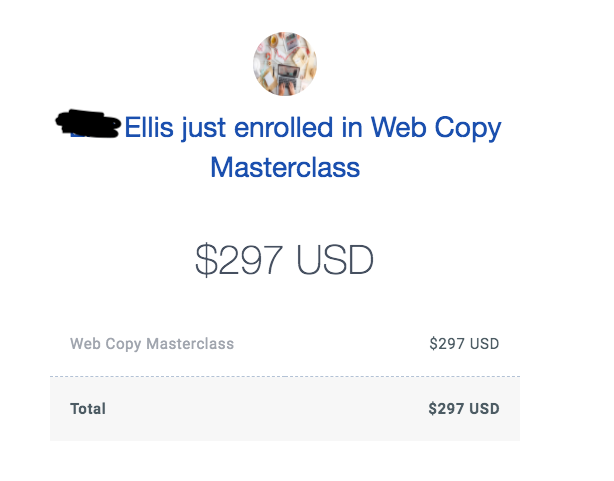Click the gray 'Web Copy Masterclass' line item
614x481 pixels.
coord(152,344)
